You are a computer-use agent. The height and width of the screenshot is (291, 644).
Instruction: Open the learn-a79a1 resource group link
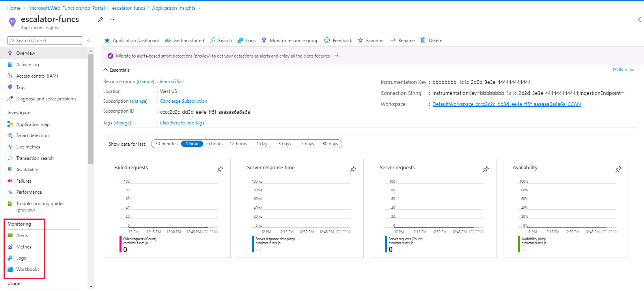click(172, 82)
